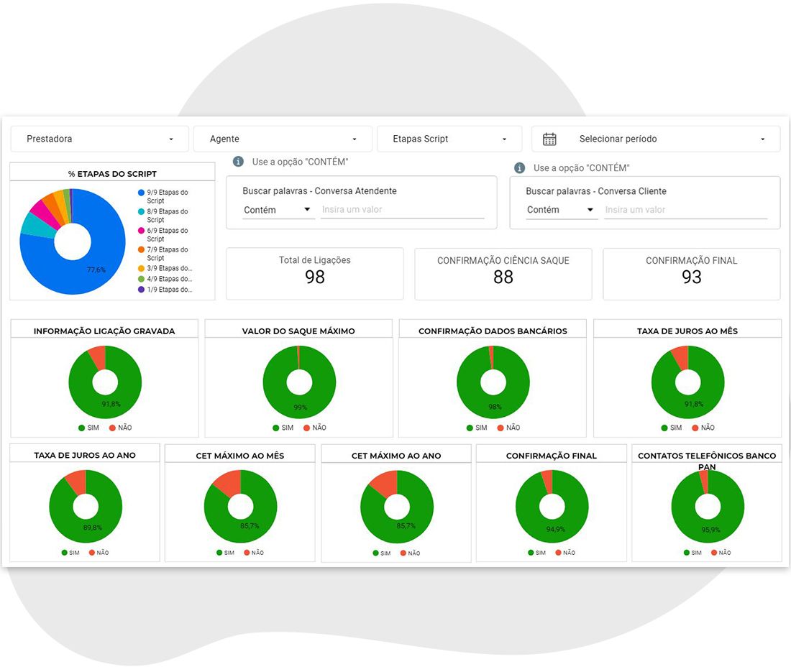Viewport: 791px width, 672px height.
Task: Click the Total de Ligações scorecard
Action: [315, 274]
